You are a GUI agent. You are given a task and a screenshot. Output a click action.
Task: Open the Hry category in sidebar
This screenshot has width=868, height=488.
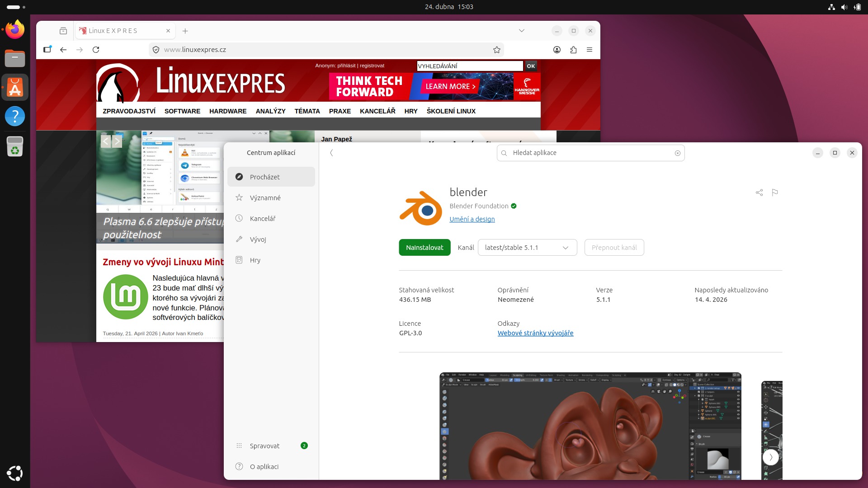point(255,260)
